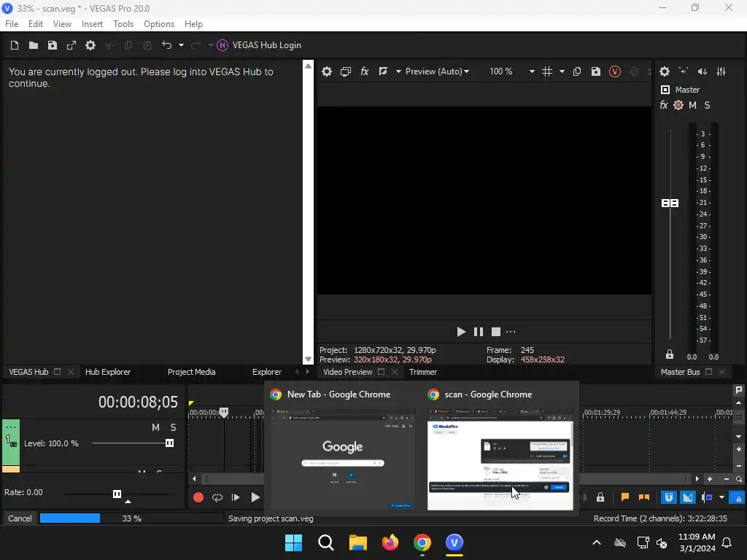This screenshot has height=560, width=747.
Task: Open Master FX button on Master bus
Action: coord(664,105)
